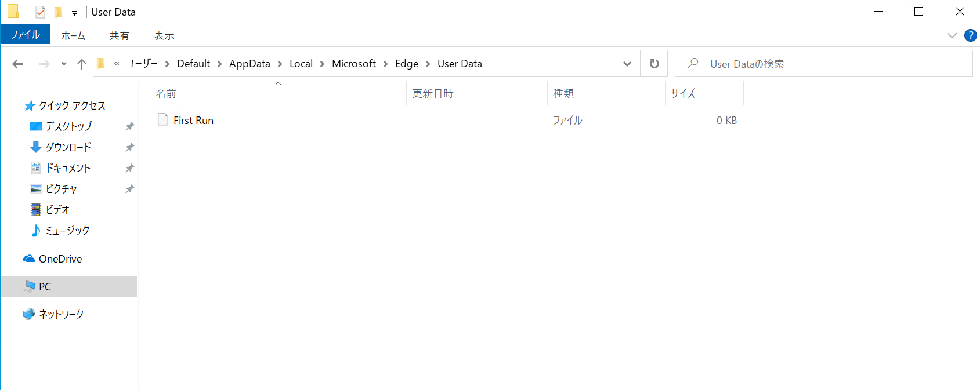Open the ファイル ribbon tab

(x=26, y=35)
